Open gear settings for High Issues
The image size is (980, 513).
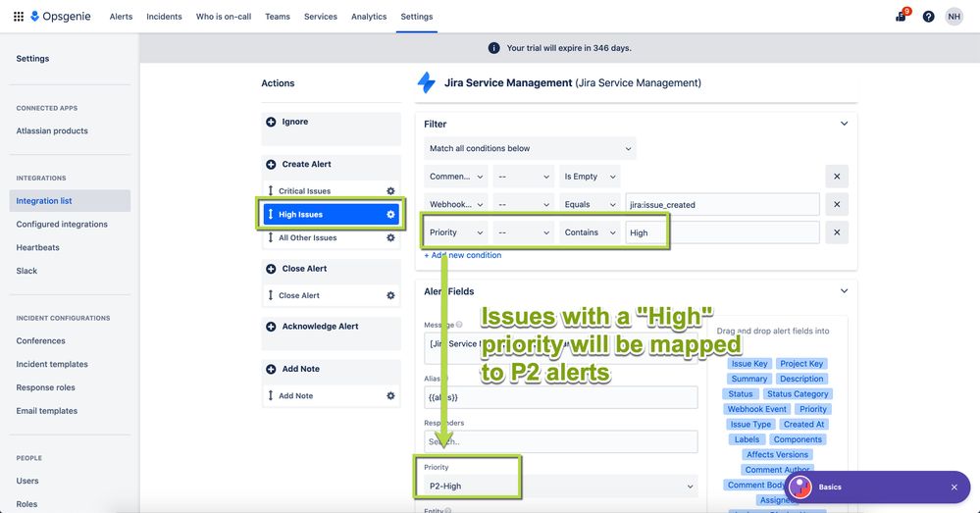pyautogui.click(x=390, y=215)
